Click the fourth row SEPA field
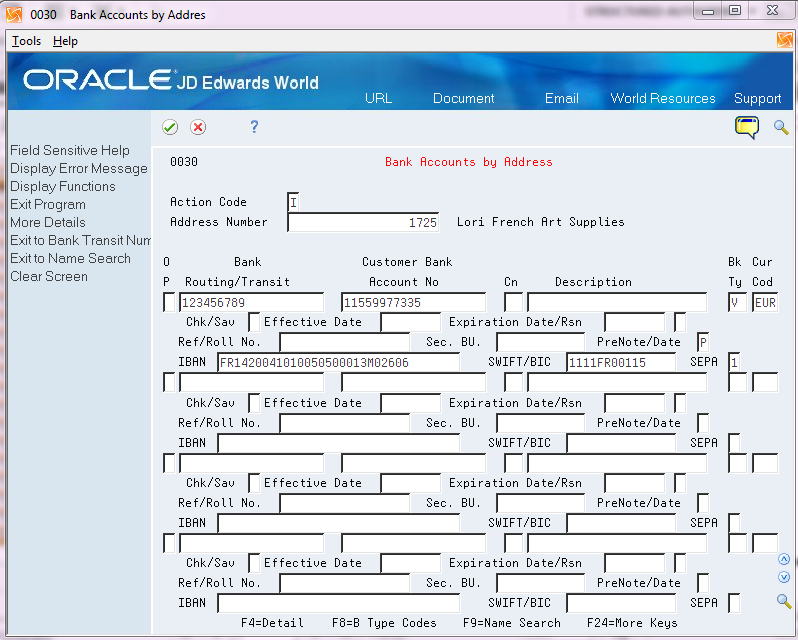 click(734, 603)
